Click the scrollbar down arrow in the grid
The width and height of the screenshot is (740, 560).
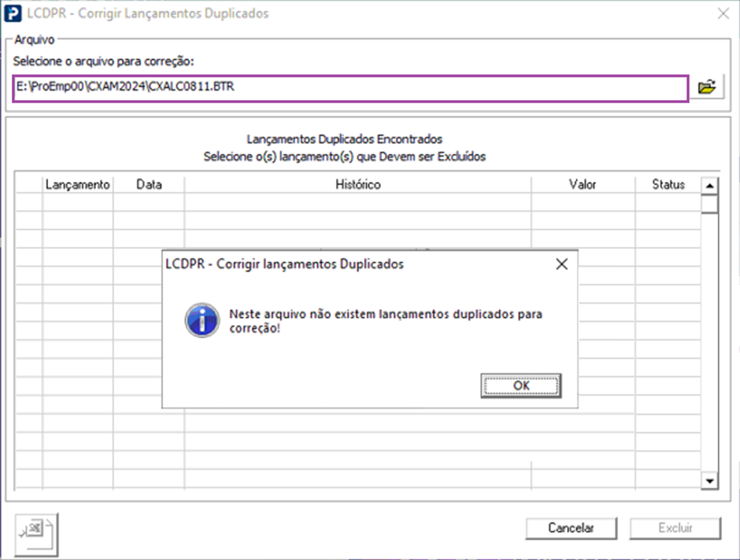(x=710, y=481)
